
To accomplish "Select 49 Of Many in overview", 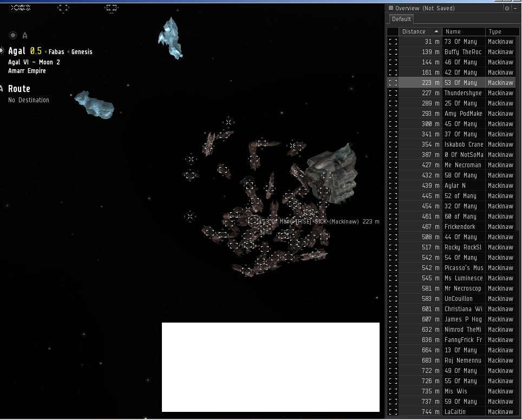I will pyautogui.click(x=451, y=371).
